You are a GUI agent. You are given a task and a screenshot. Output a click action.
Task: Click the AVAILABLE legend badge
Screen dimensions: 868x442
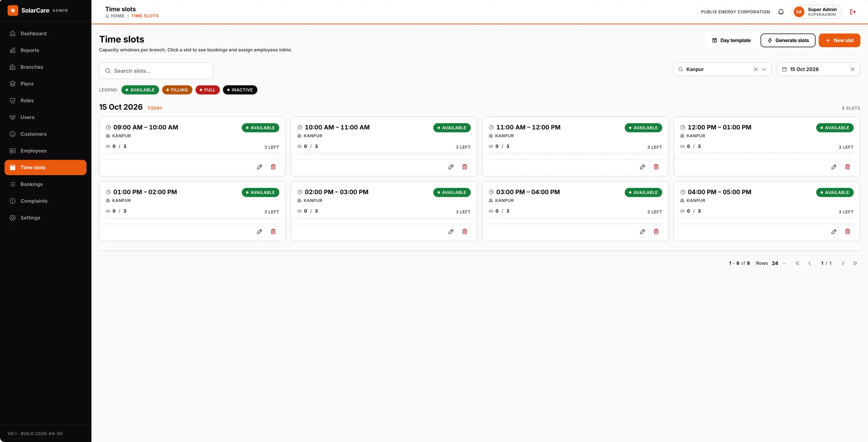[140, 90]
